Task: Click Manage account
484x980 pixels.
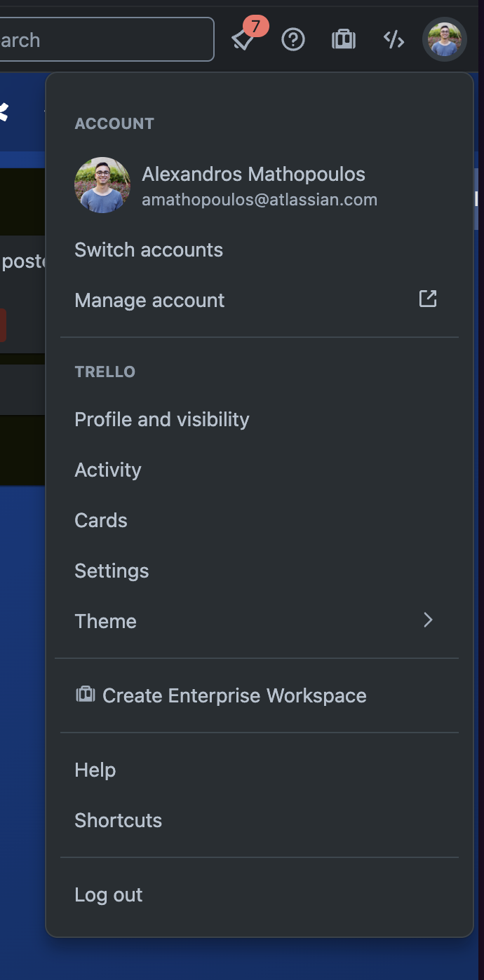Action: pos(149,300)
